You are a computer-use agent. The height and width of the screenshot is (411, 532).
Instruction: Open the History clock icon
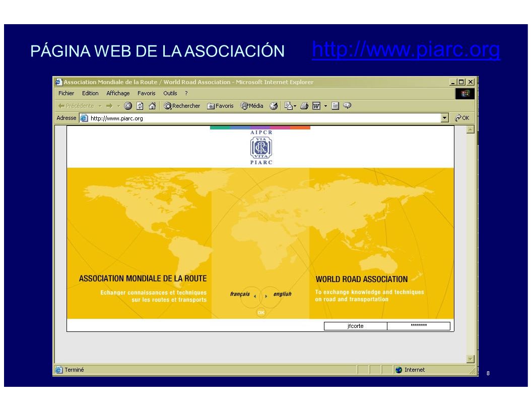(274, 106)
